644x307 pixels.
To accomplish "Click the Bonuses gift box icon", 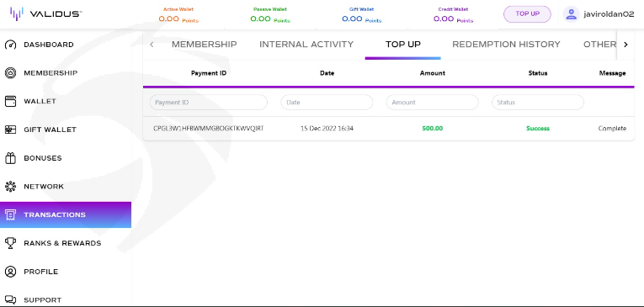I will [10, 158].
